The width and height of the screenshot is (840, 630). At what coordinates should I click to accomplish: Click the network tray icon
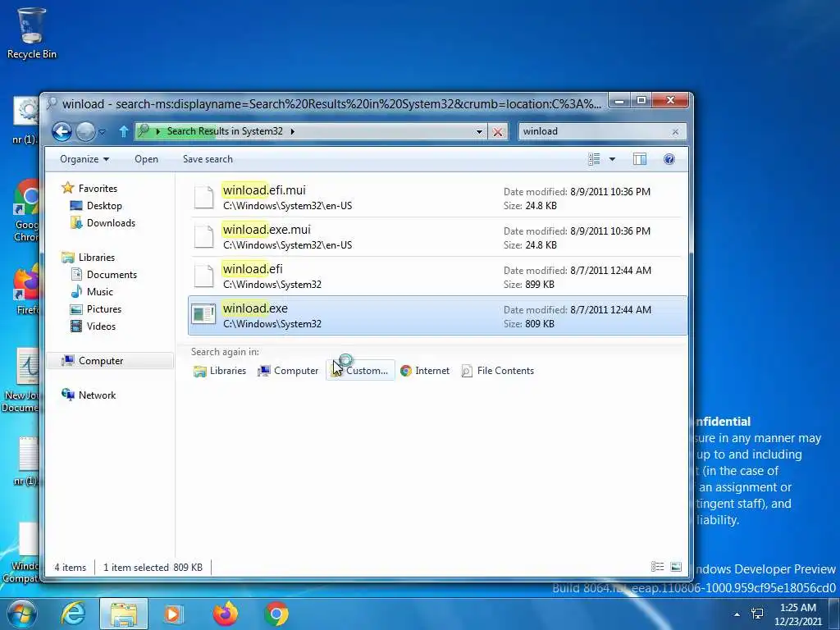(x=757, y=614)
